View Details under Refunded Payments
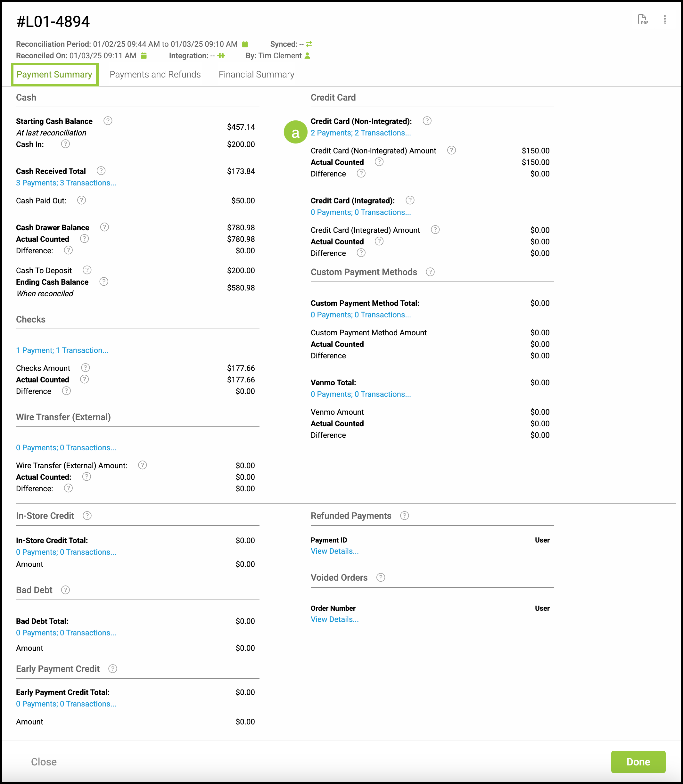This screenshot has width=683, height=784. pos(334,551)
